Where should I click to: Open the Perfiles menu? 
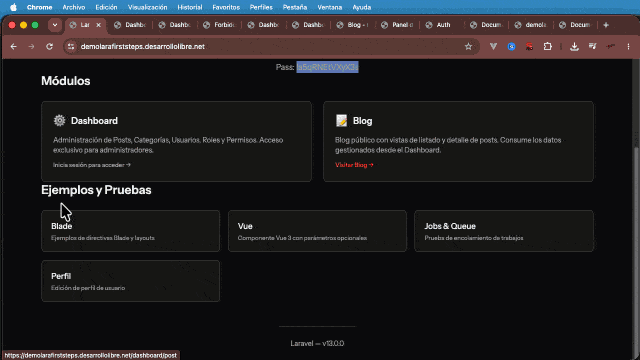tap(261, 7)
